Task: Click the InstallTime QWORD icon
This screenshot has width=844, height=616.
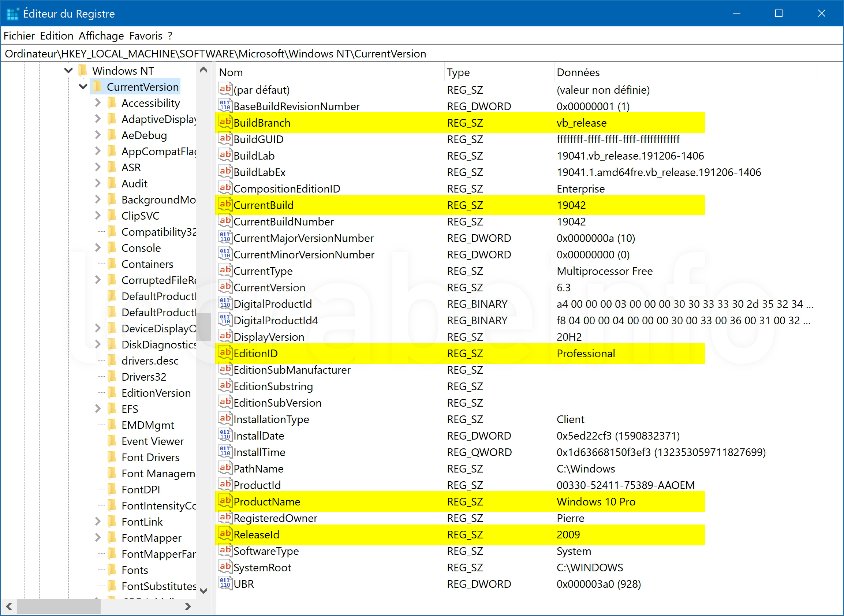Action: 225,452
